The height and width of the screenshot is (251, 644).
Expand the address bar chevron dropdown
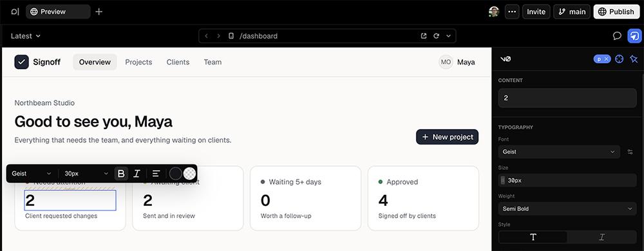tap(448, 36)
